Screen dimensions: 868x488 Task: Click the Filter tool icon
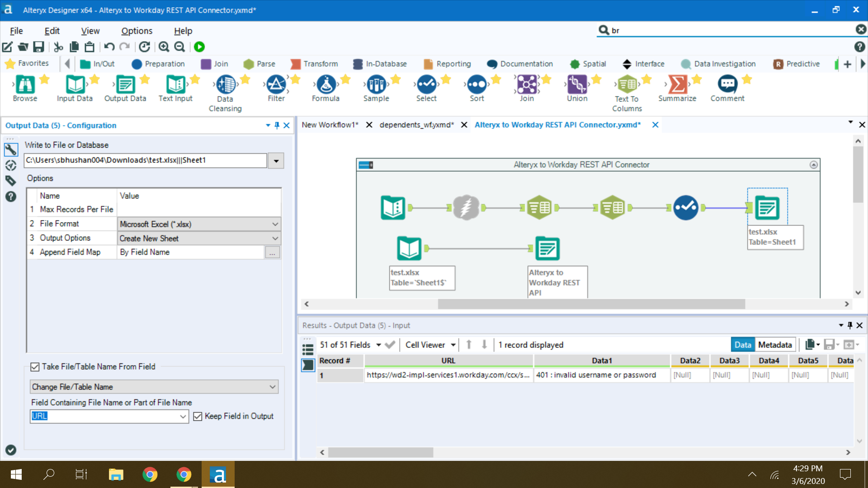point(276,84)
